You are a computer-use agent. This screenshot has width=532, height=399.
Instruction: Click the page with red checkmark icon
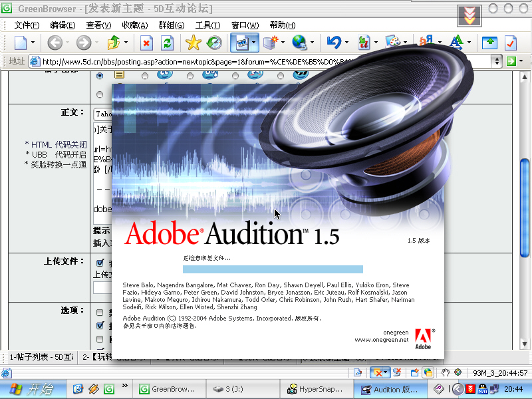(510, 43)
